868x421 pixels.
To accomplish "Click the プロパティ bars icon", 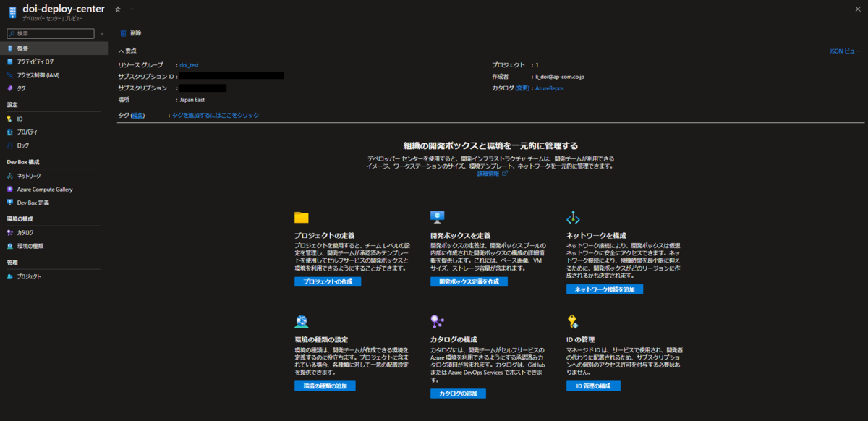I will point(10,132).
